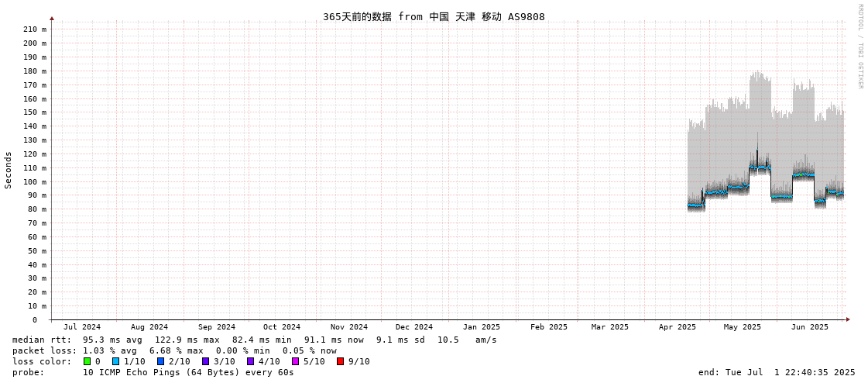Image resolution: width=868 pixels, height=383 pixels.
Task: Click the '10.5 am/s' value
Action: tap(467, 340)
